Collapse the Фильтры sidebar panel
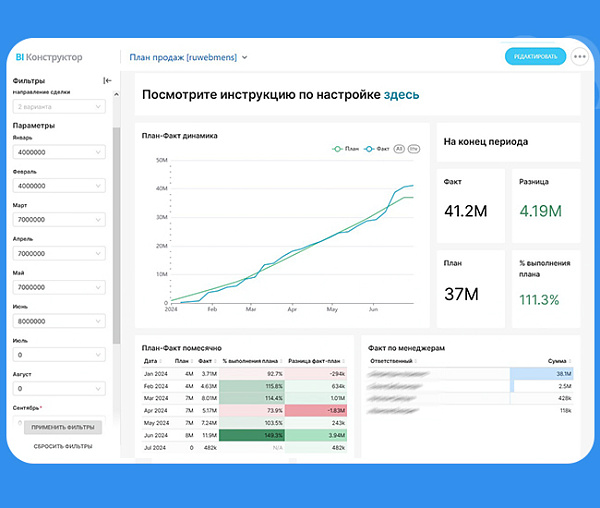Screen dimensions: 600x508 click(107, 80)
